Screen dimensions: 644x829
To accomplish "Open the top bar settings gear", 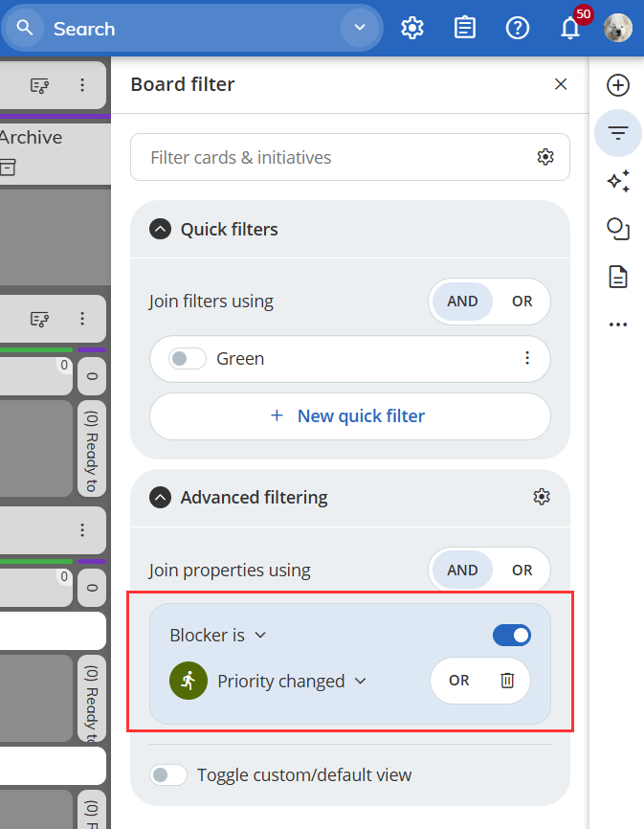I will click(412, 29).
